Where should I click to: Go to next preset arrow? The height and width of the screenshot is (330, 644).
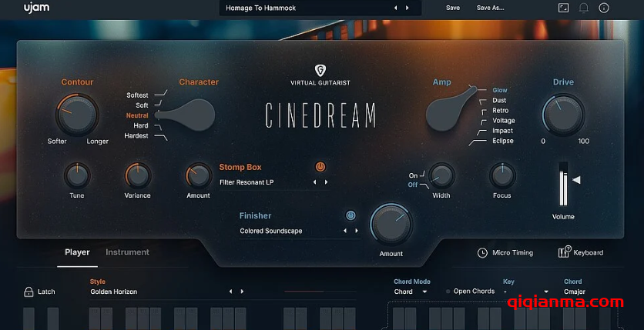pos(407,8)
